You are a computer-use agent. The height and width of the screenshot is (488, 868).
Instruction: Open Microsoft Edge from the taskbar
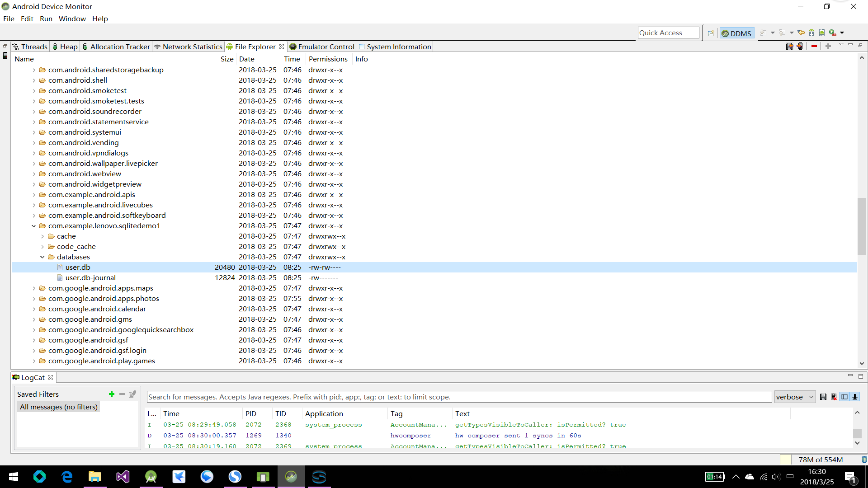click(67, 477)
